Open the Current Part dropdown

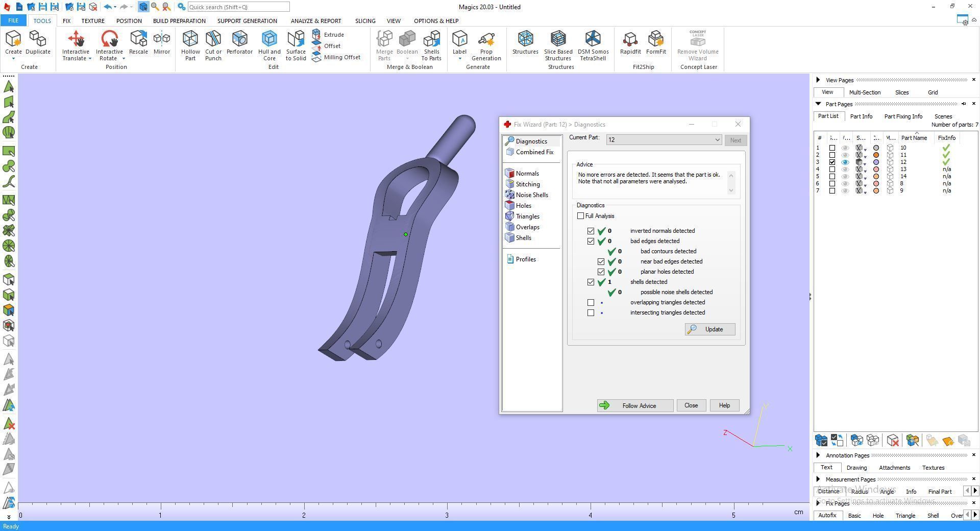[x=664, y=140]
